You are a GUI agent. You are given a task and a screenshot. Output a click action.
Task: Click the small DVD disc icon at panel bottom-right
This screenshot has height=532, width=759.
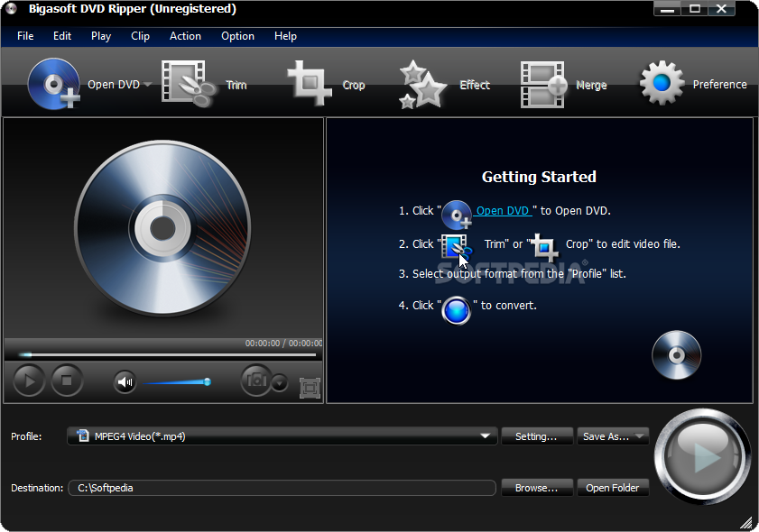[676, 355]
